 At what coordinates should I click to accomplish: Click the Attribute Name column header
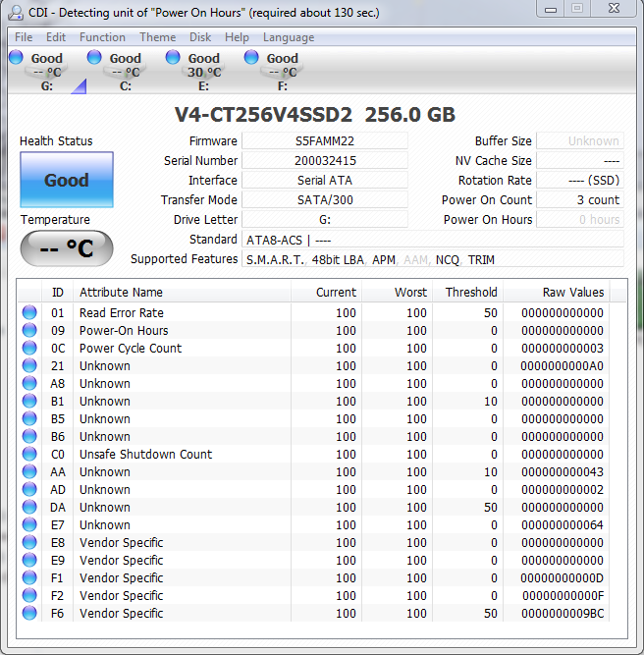(122, 293)
